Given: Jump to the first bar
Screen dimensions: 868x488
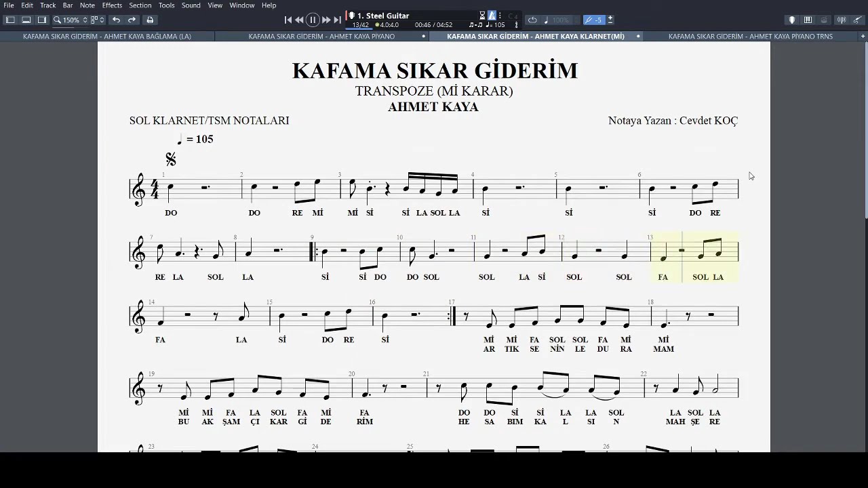Looking at the screenshot, I should click(x=288, y=20).
